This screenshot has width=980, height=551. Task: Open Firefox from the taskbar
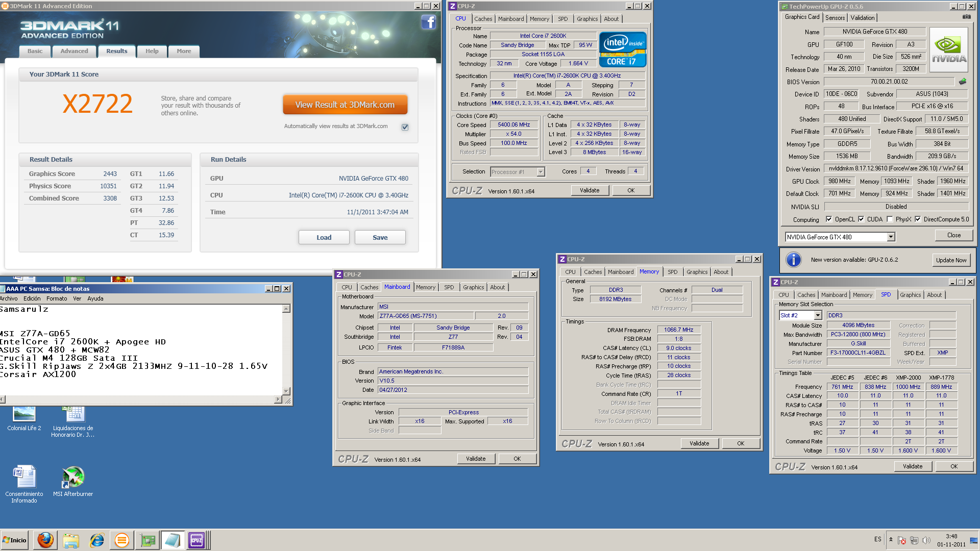(45, 540)
